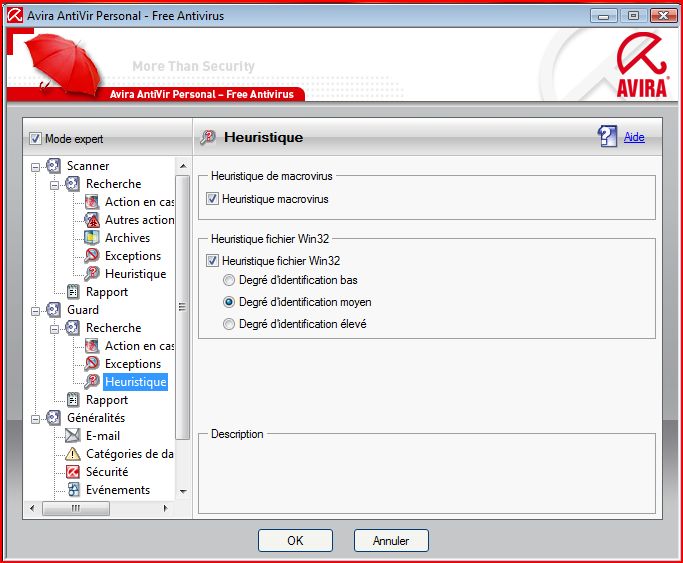The image size is (683, 563).
Task: Click the Autres actions warning icon
Action: (91, 220)
